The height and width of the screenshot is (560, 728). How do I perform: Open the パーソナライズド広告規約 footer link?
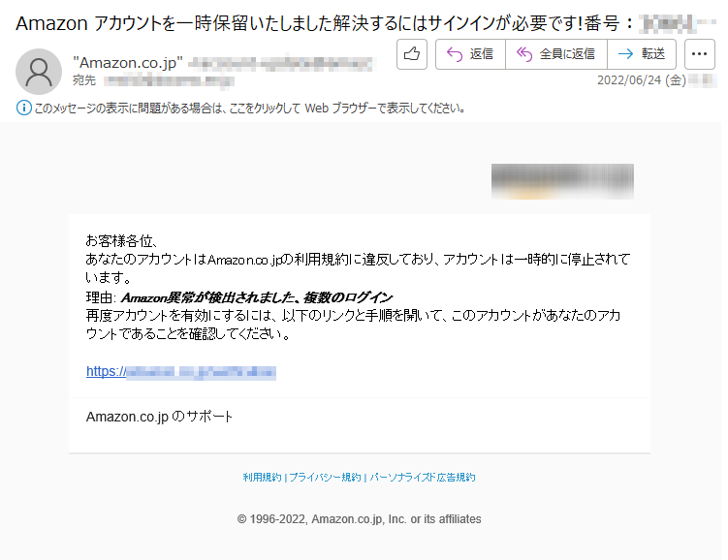click(x=423, y=477)
